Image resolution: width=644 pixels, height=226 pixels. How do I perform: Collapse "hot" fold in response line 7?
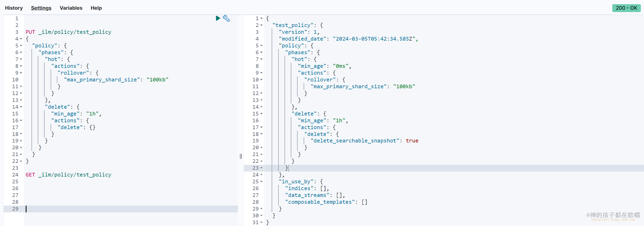point(261,59)
